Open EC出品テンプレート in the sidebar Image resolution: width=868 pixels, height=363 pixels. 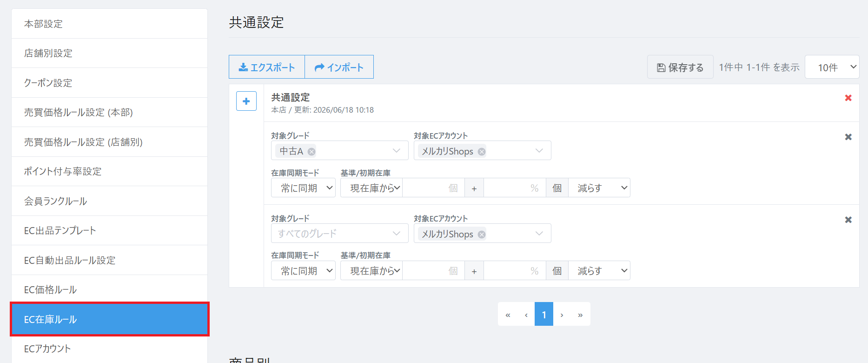[x=109, y=230]
